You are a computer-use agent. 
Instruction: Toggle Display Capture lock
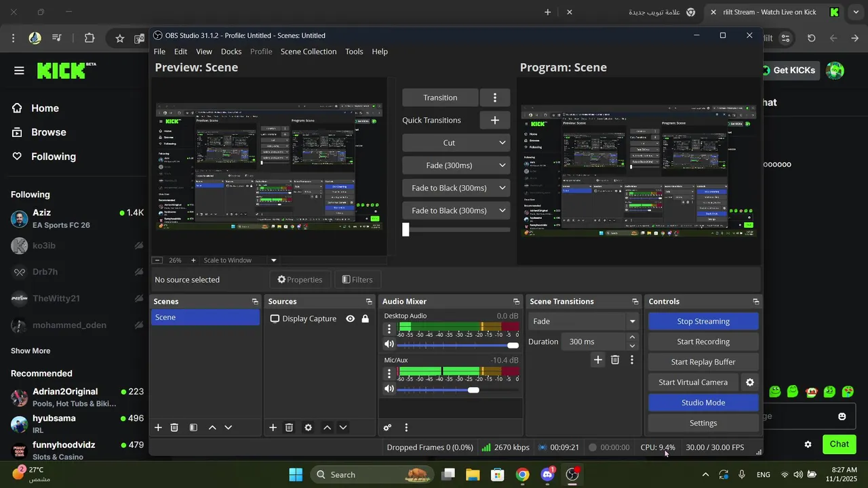click(365, 319)
